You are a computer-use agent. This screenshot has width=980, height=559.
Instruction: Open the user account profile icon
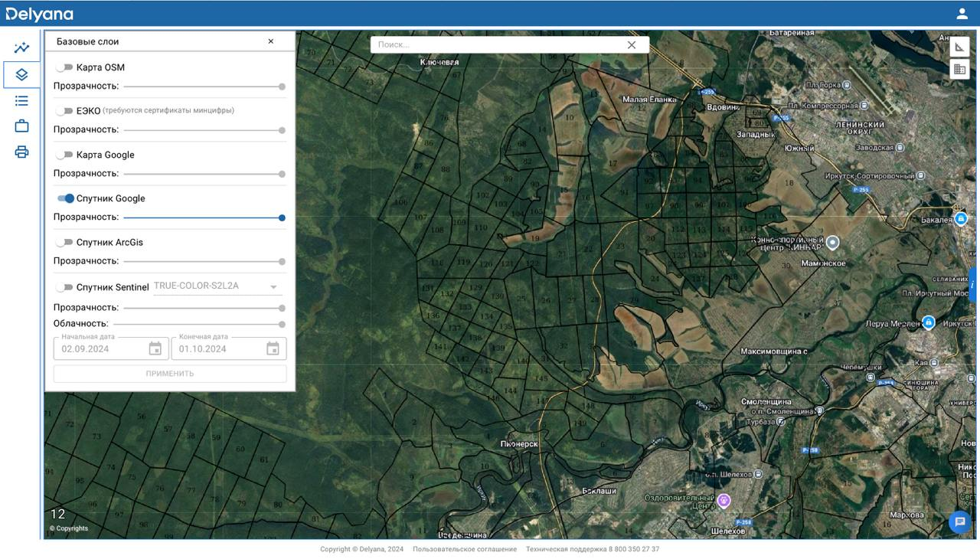[x=962, y=14]
